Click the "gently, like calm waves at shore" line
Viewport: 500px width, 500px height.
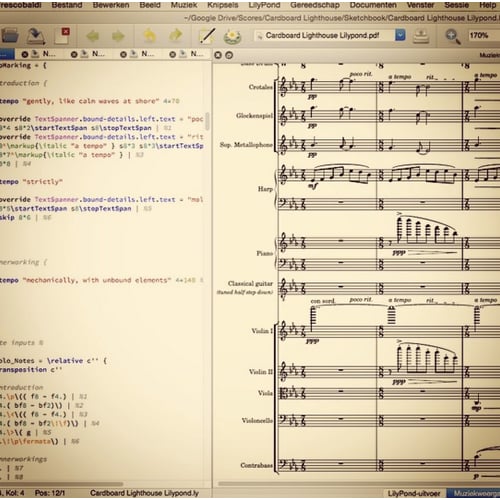[90, 101]
